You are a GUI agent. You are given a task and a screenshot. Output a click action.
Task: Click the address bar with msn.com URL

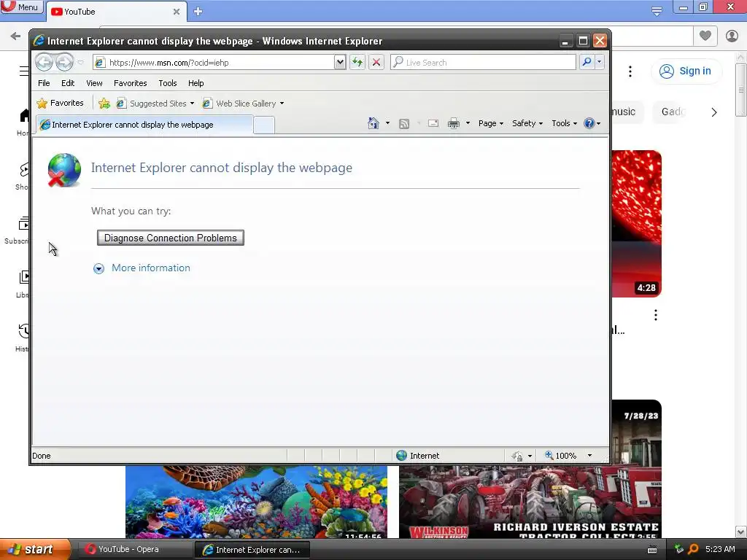(214, 63)
